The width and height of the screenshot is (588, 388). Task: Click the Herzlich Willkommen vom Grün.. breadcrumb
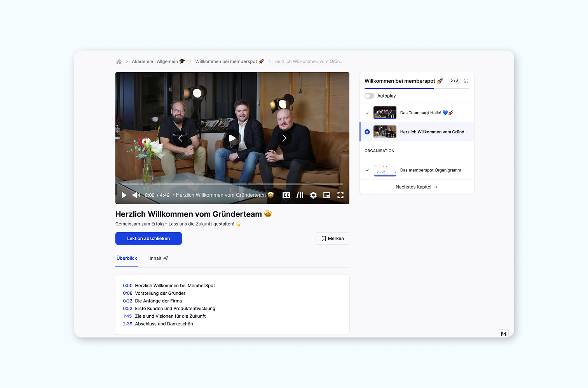(308, 61)
